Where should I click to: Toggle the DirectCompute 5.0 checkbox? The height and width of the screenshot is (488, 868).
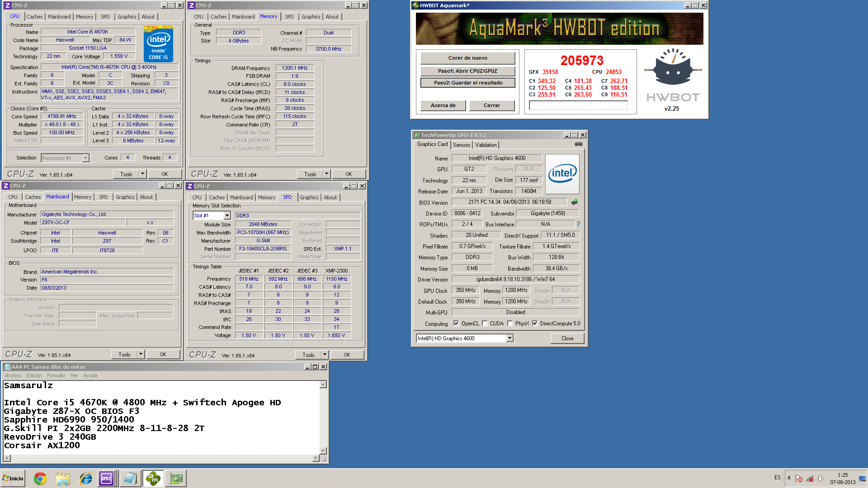[x=535, y=324]
